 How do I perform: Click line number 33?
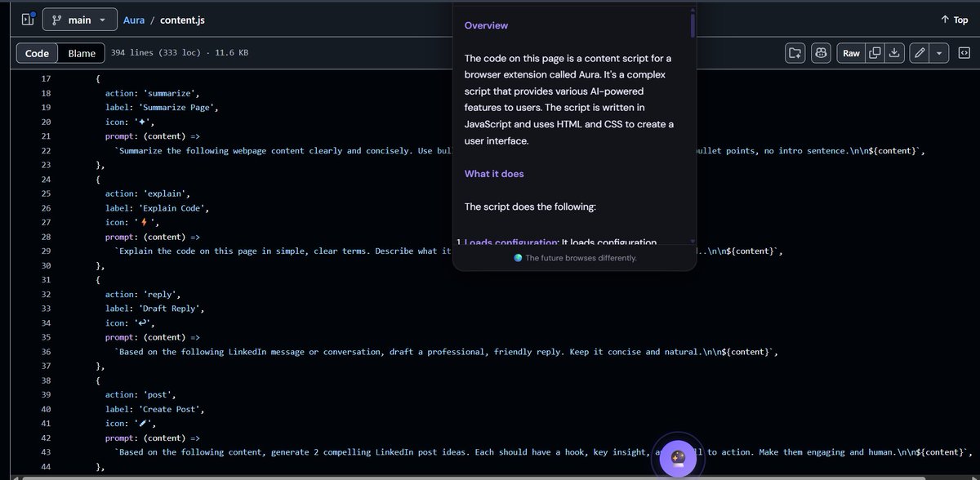point(46,309)
